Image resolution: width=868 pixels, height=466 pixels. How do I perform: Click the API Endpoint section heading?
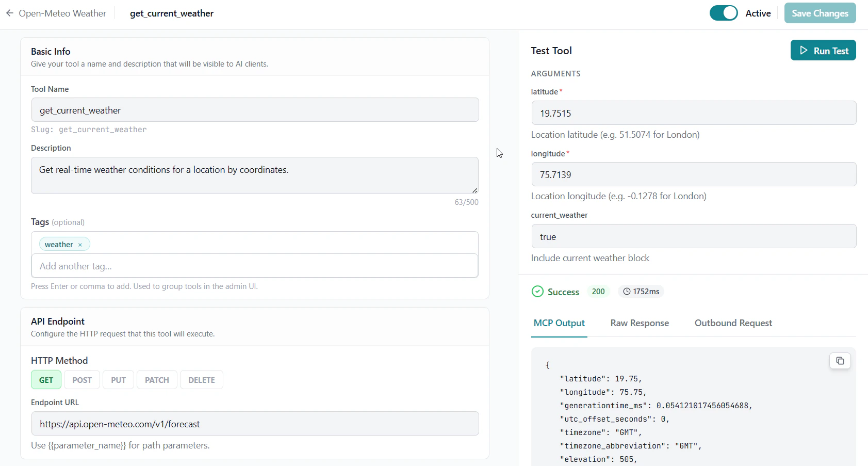pos(58,322)
